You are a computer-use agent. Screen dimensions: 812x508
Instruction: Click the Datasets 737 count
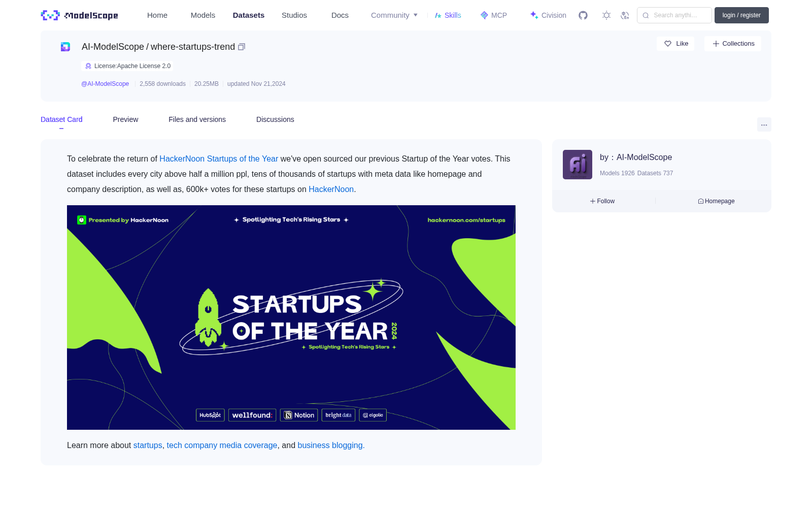click(x=655, y=173)
